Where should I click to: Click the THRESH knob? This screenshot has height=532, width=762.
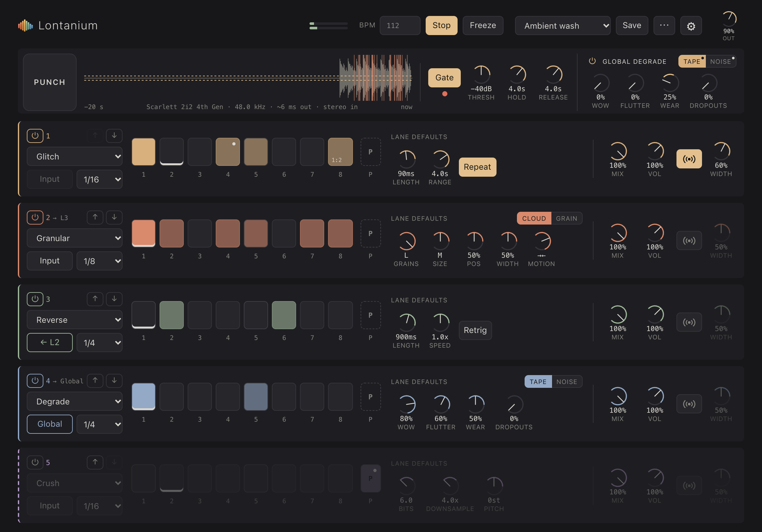coord(481,75)
